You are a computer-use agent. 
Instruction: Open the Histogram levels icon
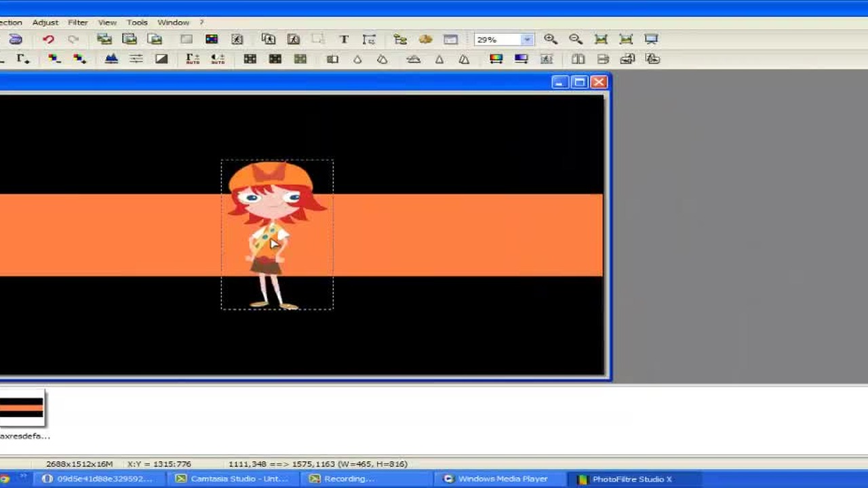(111, 59)
